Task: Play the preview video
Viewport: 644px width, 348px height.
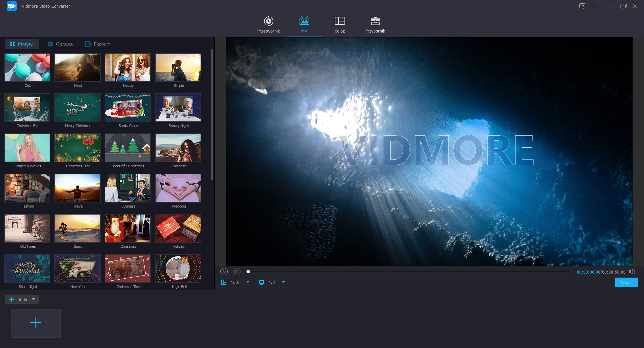Action: pos(224,272)
